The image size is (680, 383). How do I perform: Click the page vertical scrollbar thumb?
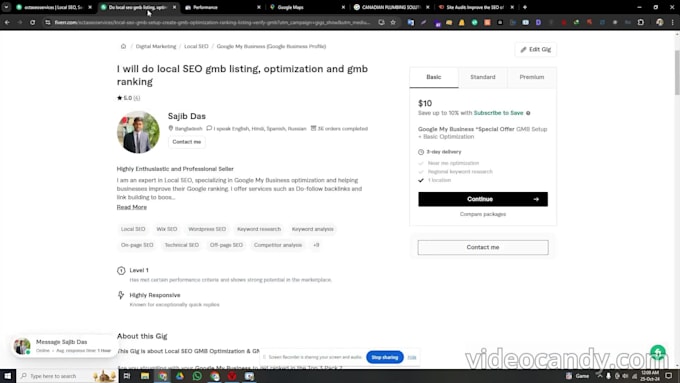[677, 72]
